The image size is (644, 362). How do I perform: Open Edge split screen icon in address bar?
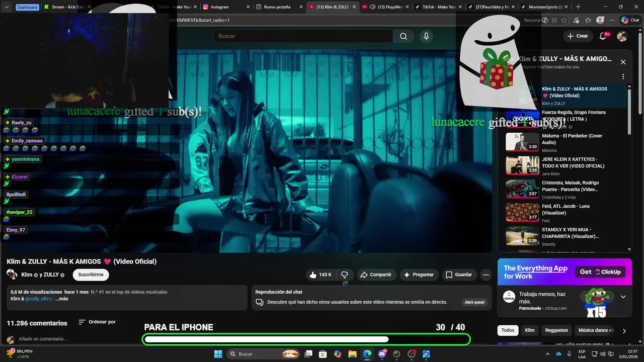pos(554,20)
